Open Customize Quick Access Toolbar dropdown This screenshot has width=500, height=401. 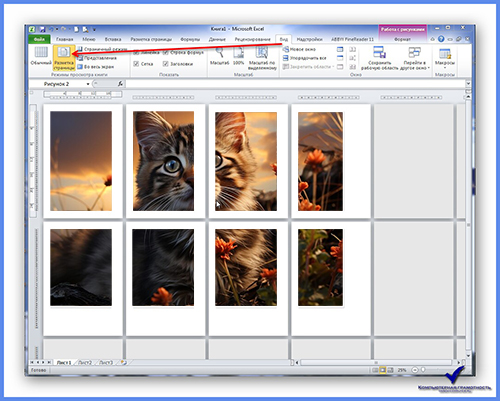(94, 30)
